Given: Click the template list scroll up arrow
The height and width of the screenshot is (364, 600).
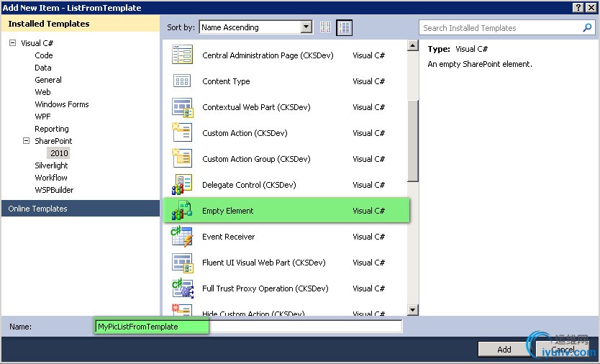Looking at the screenshot, I should click(x=412, y=45).
